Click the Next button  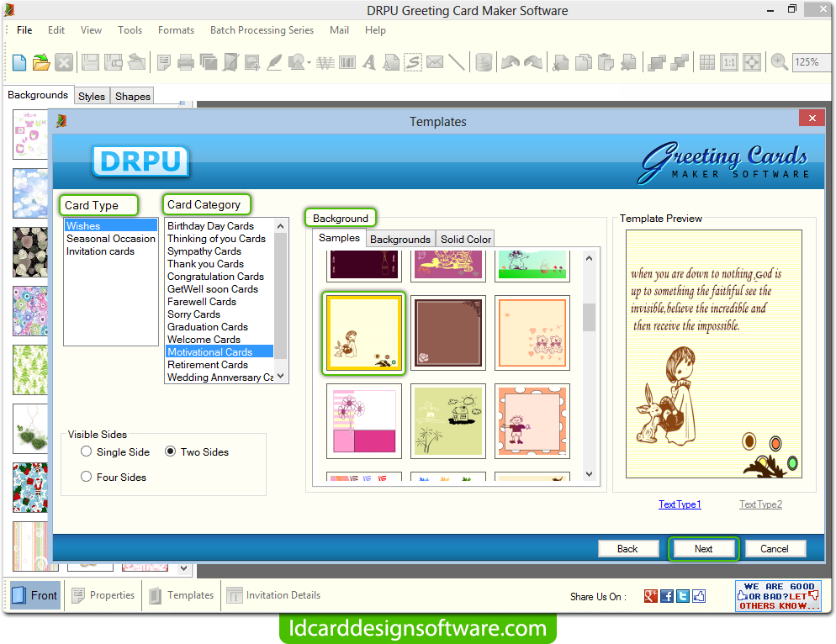pos(703,548)
